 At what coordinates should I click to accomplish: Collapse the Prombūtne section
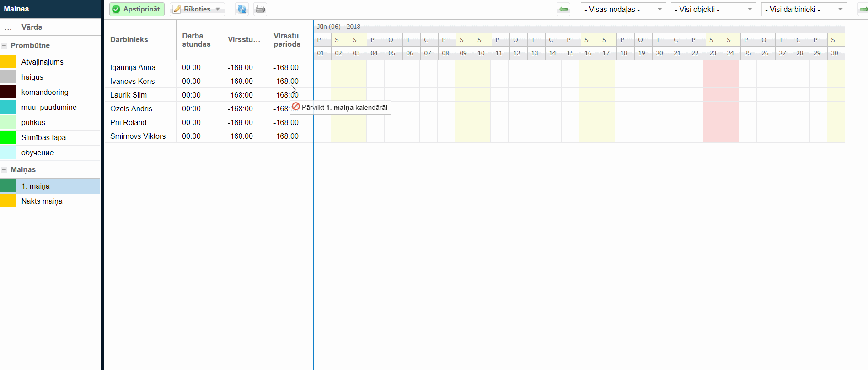click(x=4, y=45)
